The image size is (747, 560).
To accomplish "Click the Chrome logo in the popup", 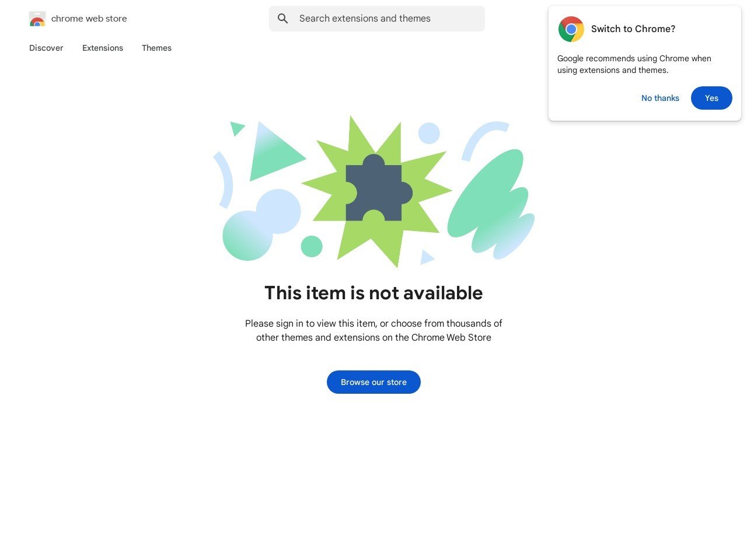I will 571,29.
